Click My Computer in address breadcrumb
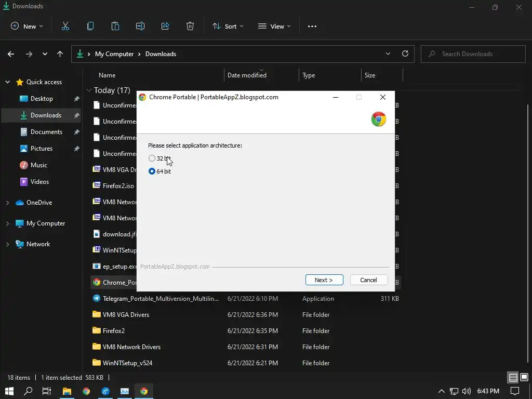Viewport: 532px width, 399px height. (x=114, y=54)
